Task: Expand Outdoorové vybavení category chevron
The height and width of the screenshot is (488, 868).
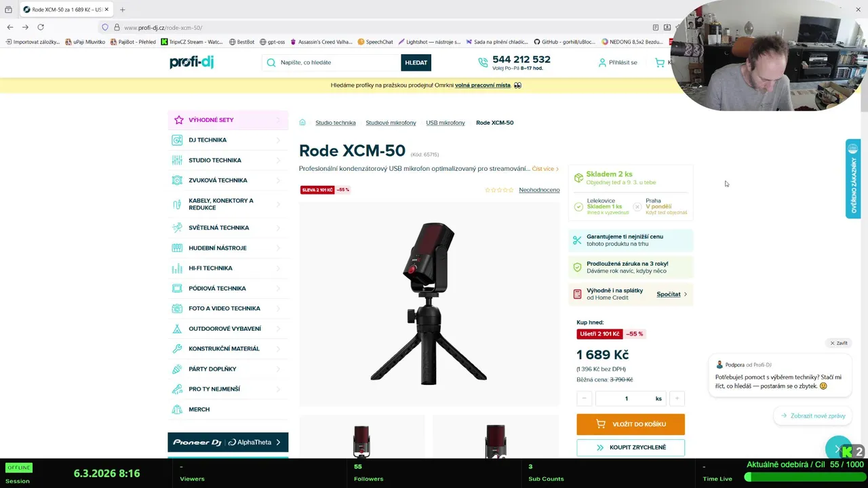Action: (278, 329)
